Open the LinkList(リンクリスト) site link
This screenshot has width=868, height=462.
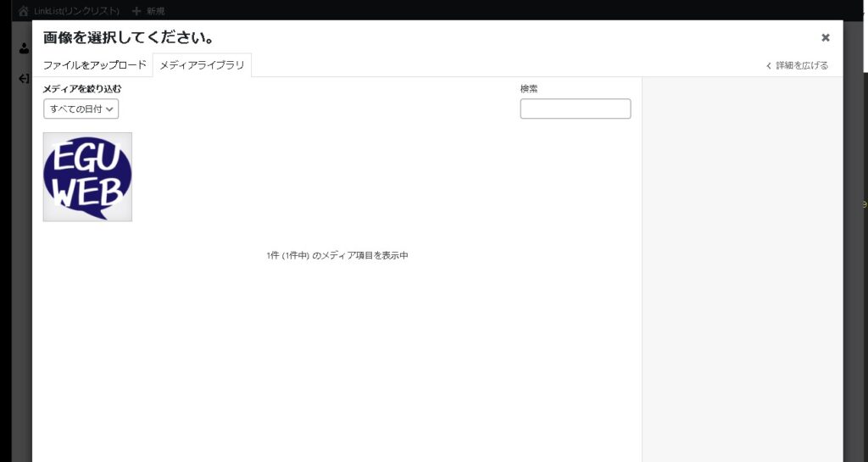pos(76,11)
